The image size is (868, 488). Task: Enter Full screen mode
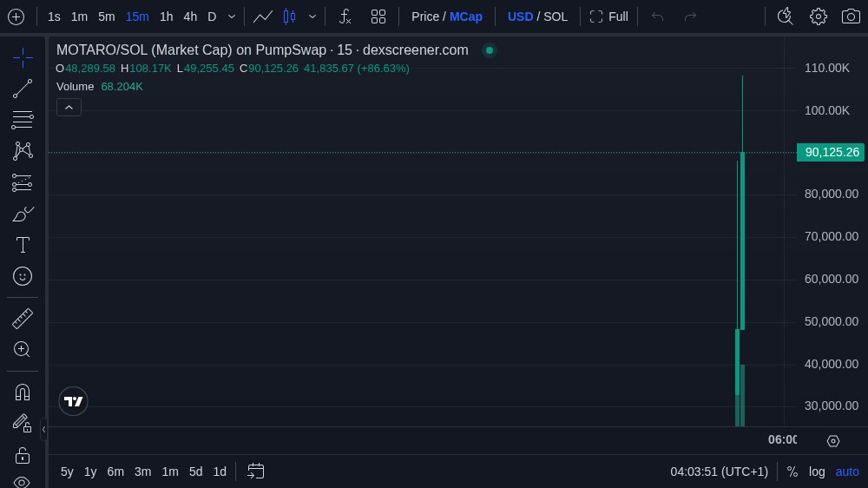point(608,16)
